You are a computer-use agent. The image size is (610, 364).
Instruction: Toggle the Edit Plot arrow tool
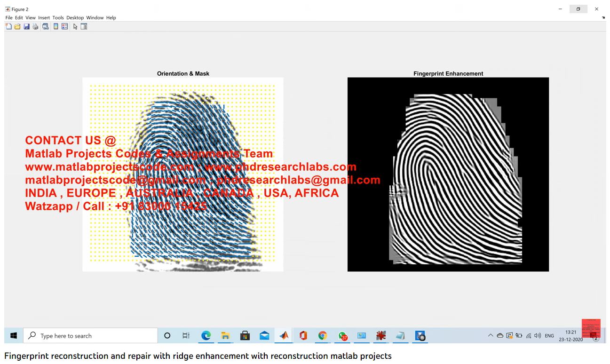(x=75, y=27)
